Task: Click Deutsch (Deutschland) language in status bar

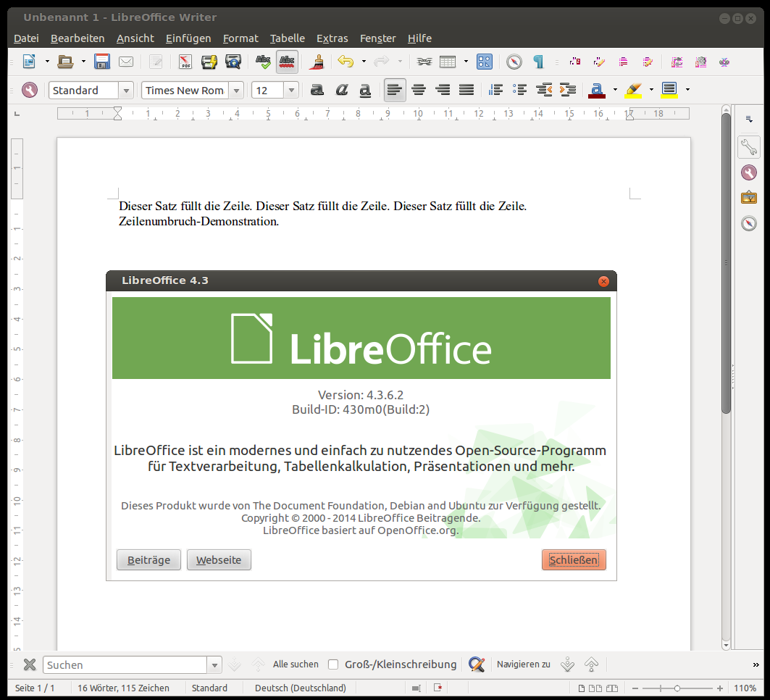Action: click(x=301, y=688)
